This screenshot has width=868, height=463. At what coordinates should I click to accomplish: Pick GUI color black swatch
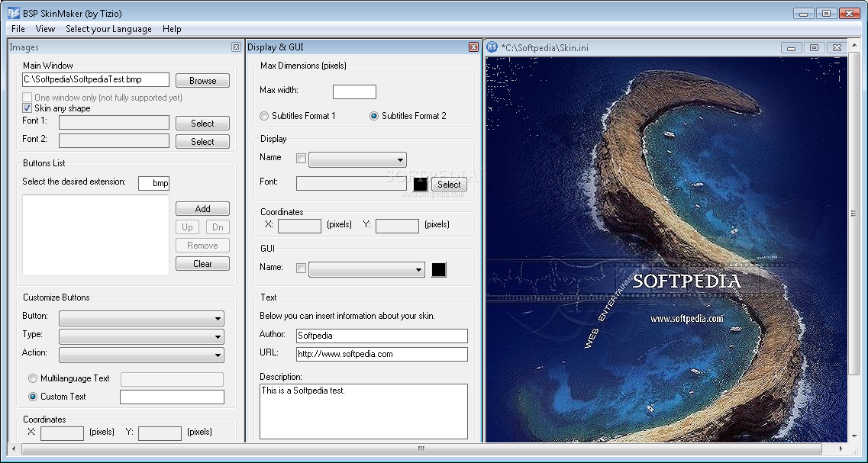tap(438, 269)
